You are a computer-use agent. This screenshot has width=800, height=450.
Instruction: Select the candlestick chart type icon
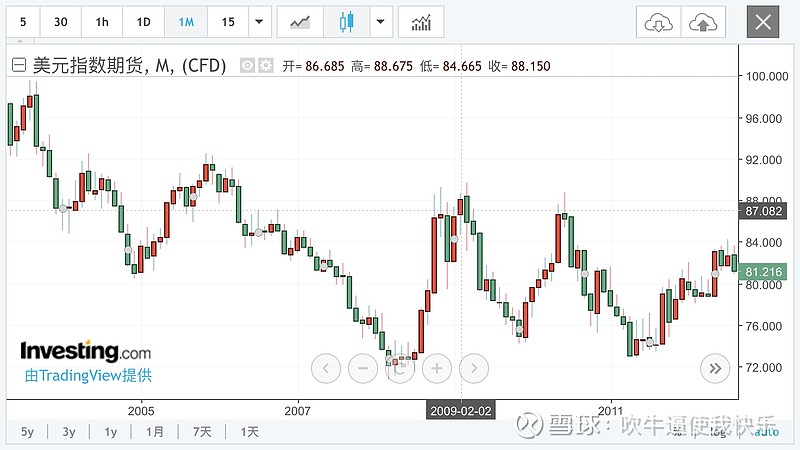point(347,21)
